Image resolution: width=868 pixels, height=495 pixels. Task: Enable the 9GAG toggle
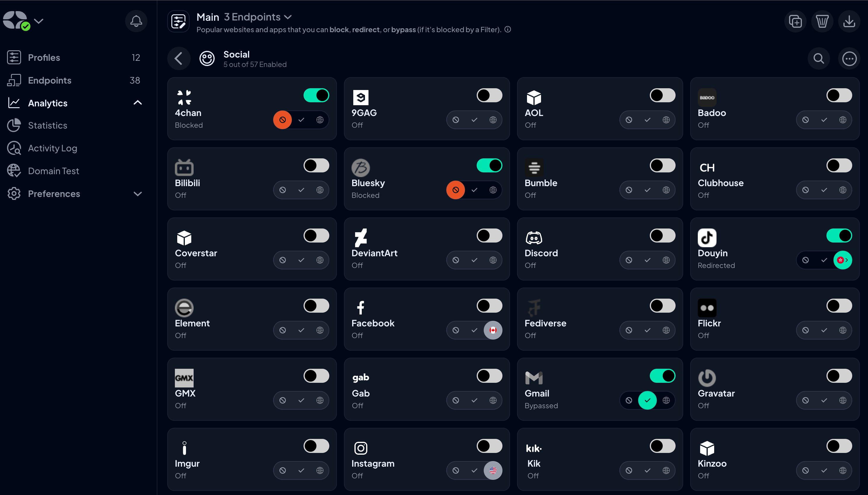(x=489, y=95)
